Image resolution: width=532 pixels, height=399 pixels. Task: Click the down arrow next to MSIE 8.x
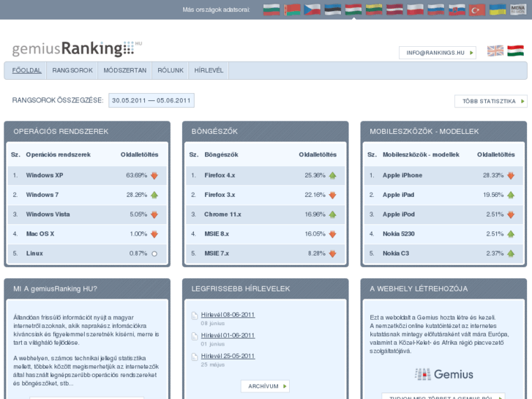pos(332,234)
